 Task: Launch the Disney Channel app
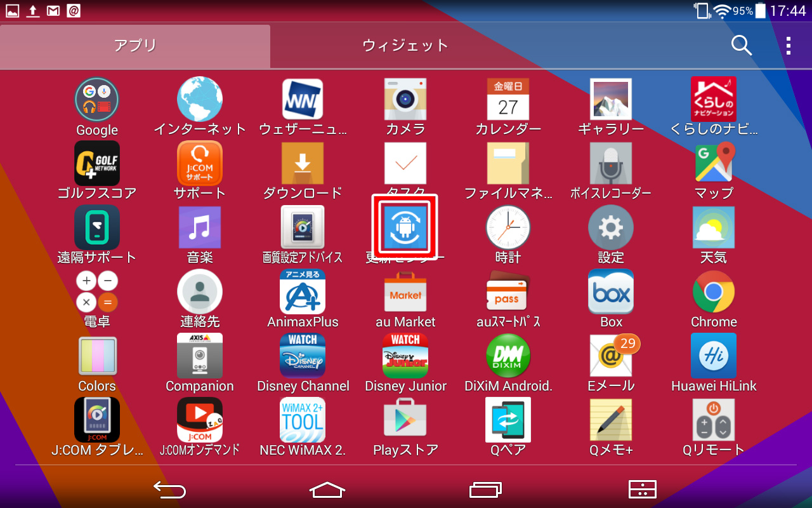tap(303, 356)
